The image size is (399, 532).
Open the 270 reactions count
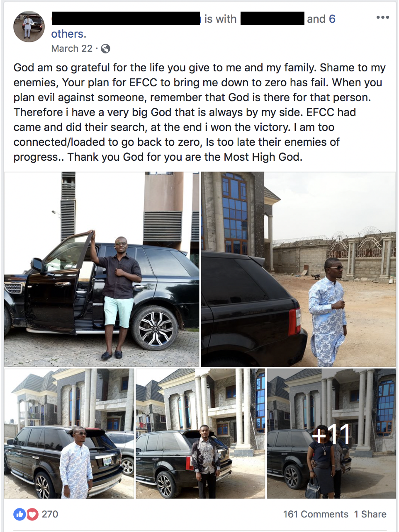(50, 514)
